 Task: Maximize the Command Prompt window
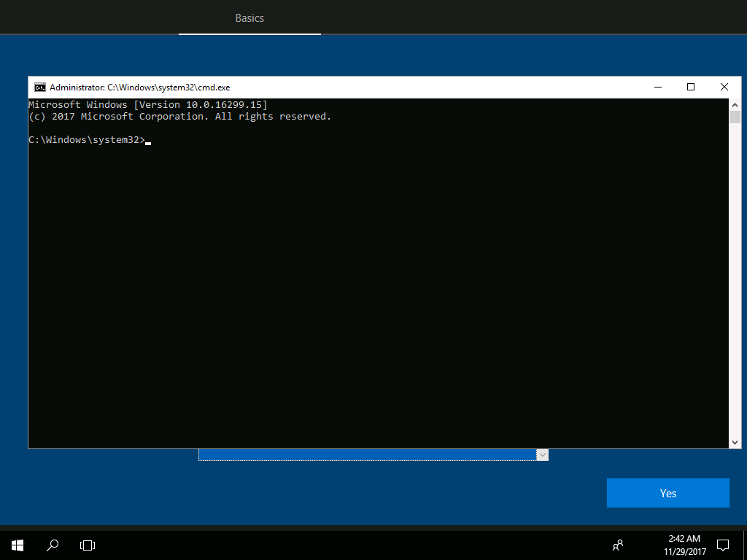[691, 87]
